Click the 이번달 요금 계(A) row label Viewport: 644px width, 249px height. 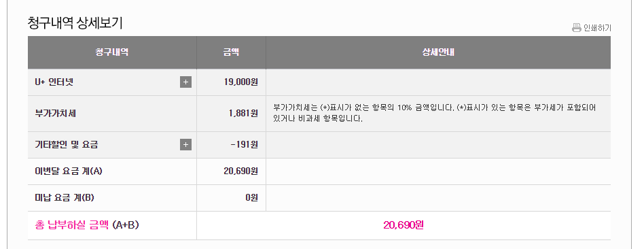pos(69,171)
